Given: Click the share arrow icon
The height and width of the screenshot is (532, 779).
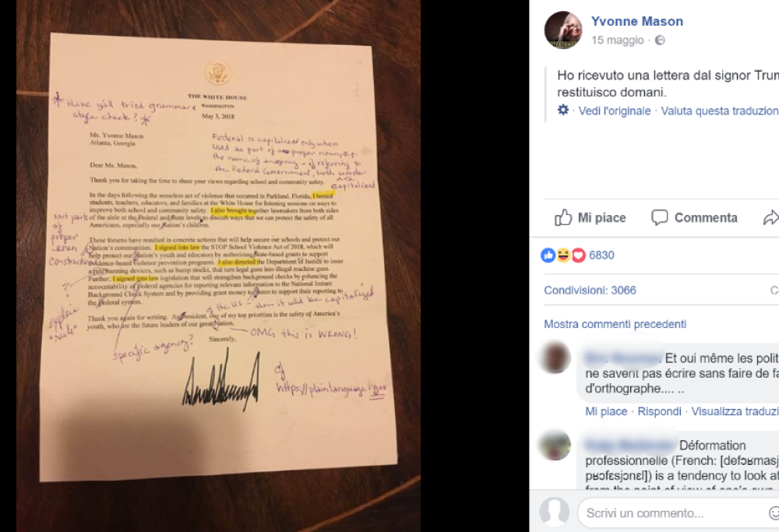Looking at the screenshot, I should point(771,217).
